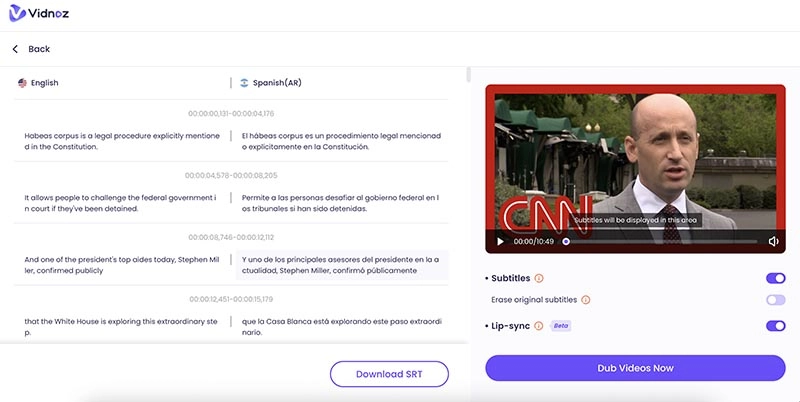Enable the Erase original subtitles toggle

[775, 300]
